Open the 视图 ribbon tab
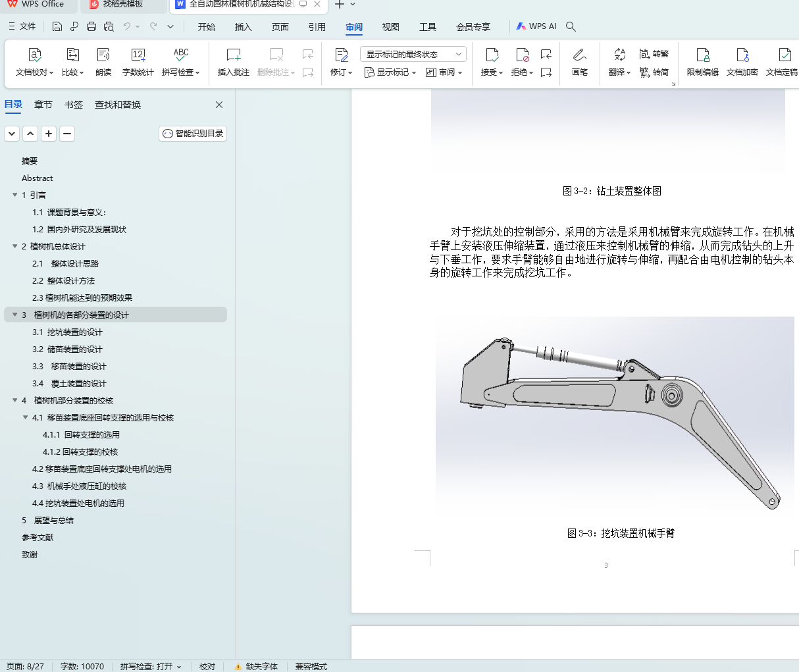The width and height of the screenshot is (799, 672). (391, 27)
